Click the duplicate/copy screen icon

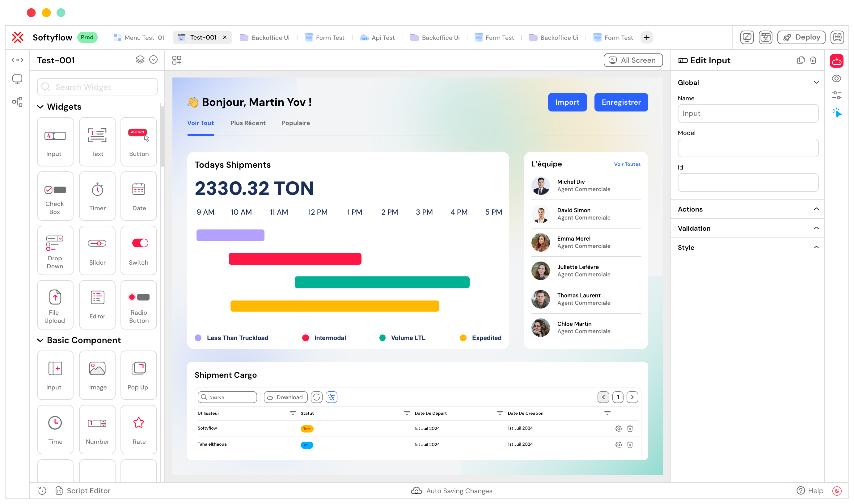[801, 60]
